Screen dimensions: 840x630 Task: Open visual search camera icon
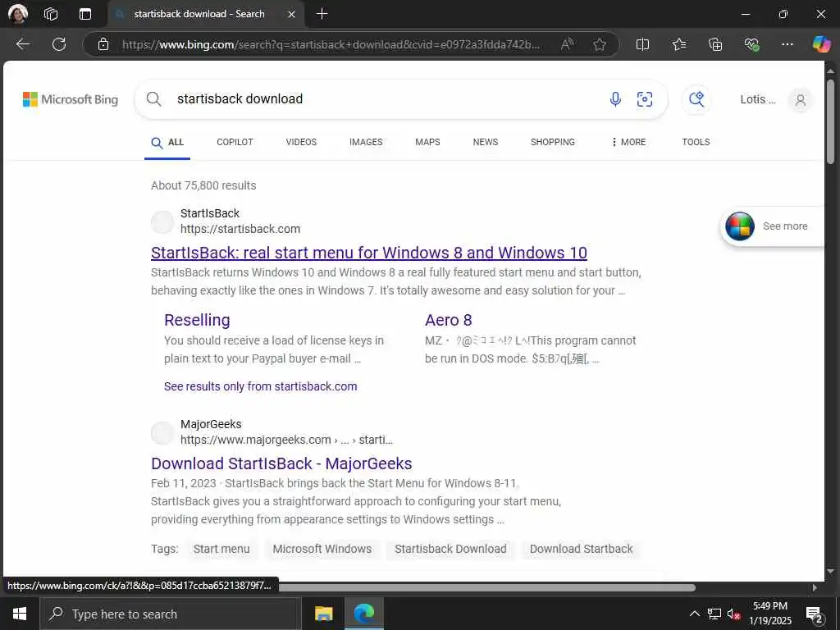645,99
